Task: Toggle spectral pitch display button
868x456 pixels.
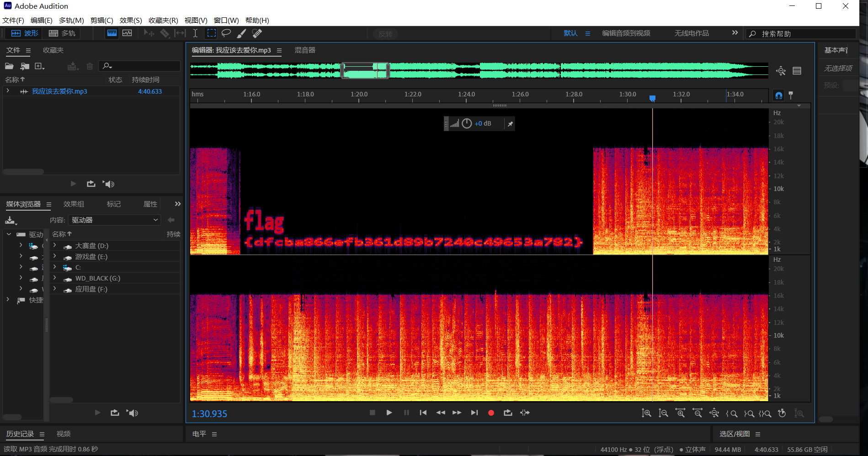Action: point(127,33)
